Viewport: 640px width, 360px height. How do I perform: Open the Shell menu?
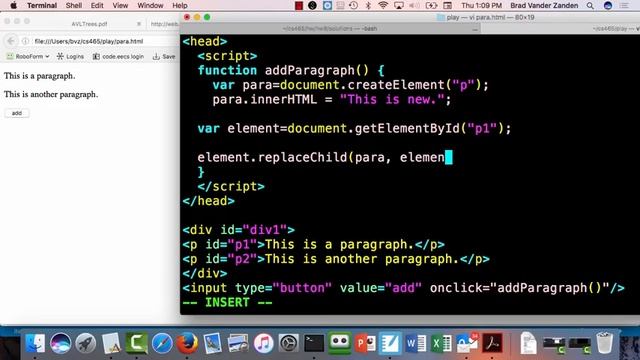click(73, 5)
